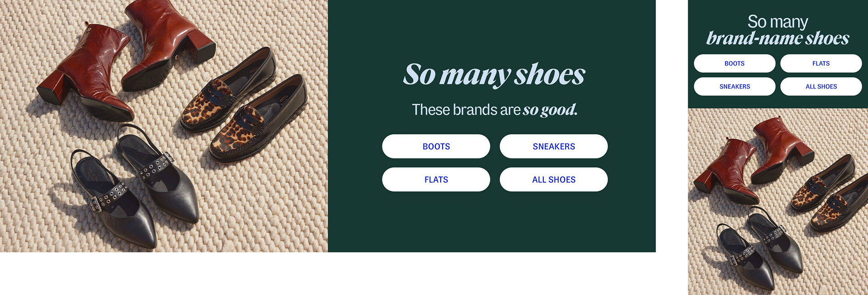Select FLATS in the narrow mobile banner
Viewport: 868px width, 295px height.
[821, 63]
